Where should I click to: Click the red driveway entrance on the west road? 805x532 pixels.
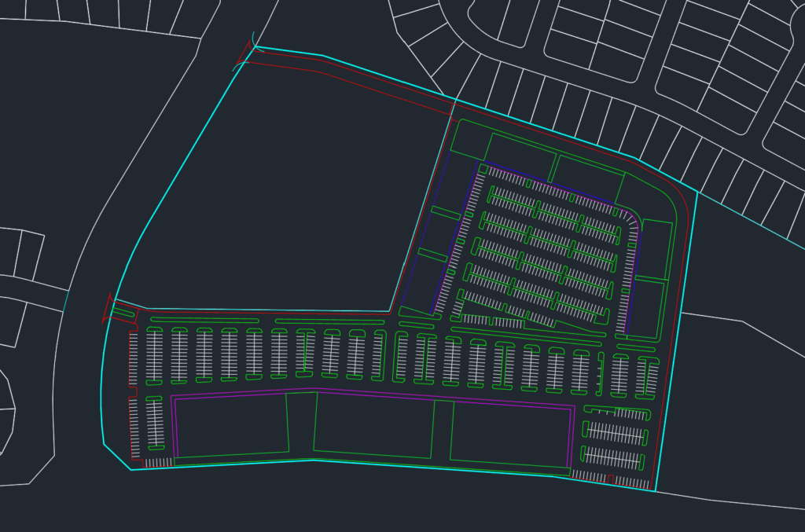click(108, 309)
